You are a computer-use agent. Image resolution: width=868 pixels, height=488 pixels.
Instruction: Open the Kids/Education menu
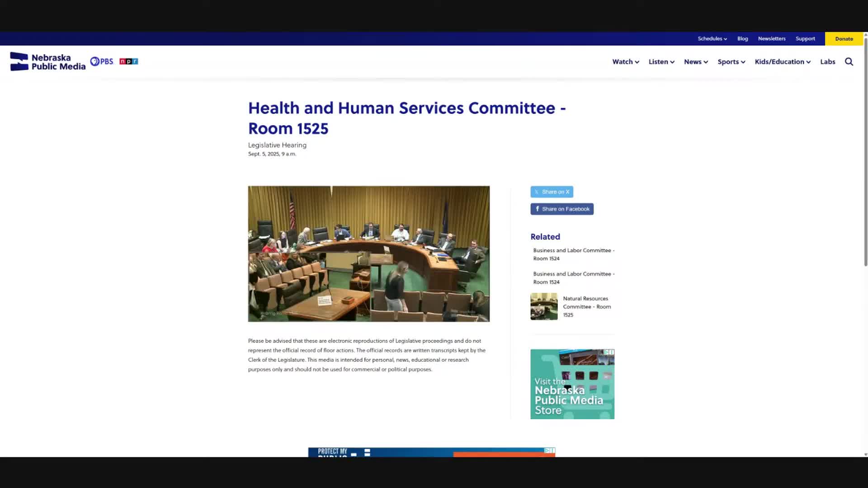coord(782,62)
